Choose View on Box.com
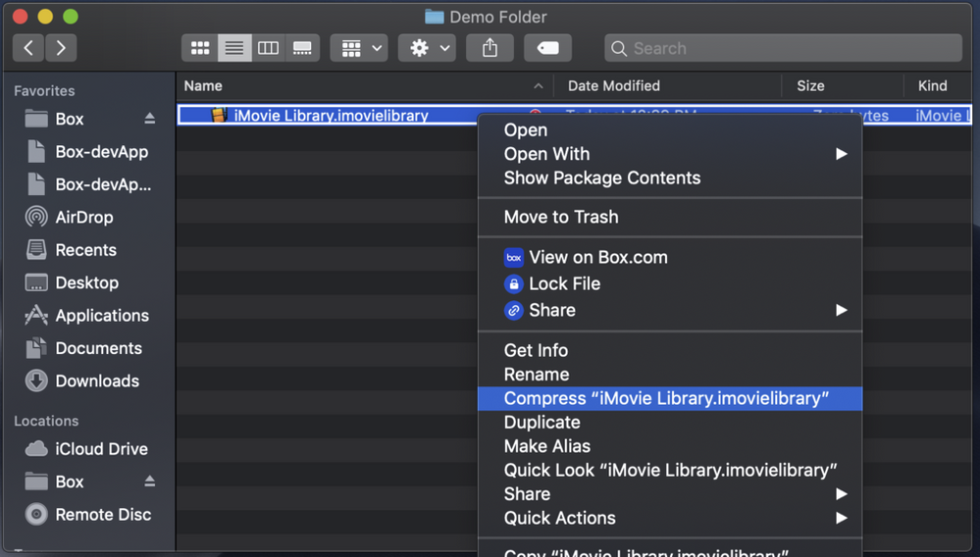The image size is (980, 557). [670, 257]
